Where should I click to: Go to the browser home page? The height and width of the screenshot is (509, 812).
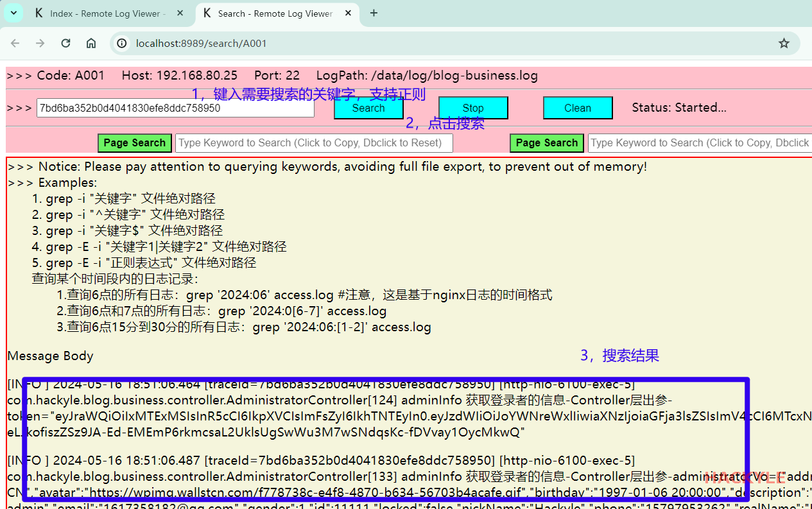tap(91, 43)
